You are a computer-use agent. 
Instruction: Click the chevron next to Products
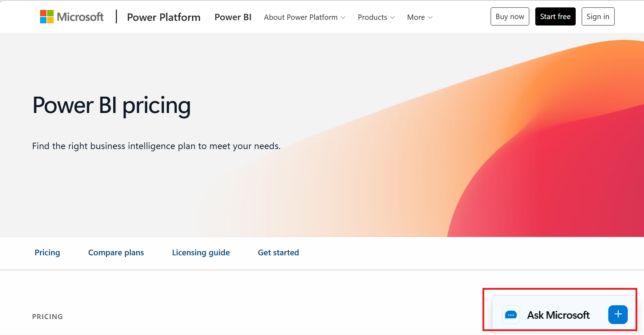click(x=392, y=18)
